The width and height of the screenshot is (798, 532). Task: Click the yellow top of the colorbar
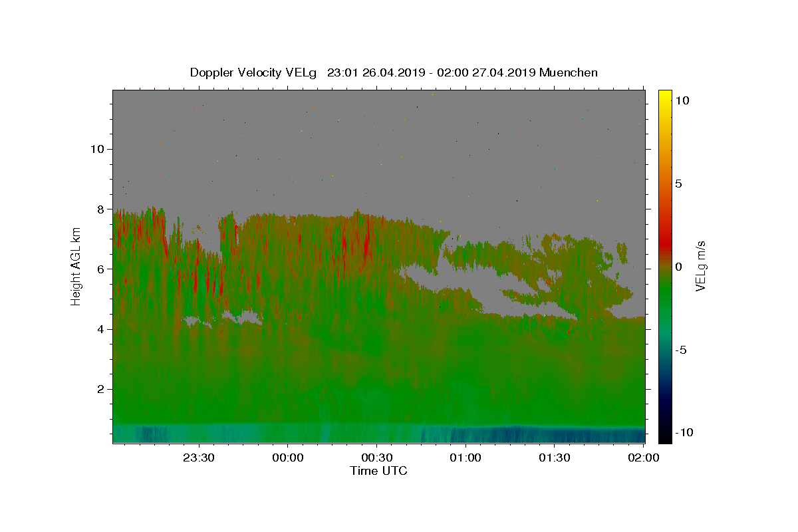tap(664, 96)
